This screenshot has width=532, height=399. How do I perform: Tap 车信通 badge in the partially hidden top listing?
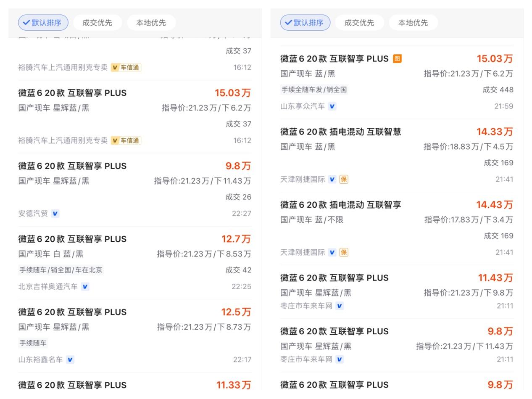point(126,67)
